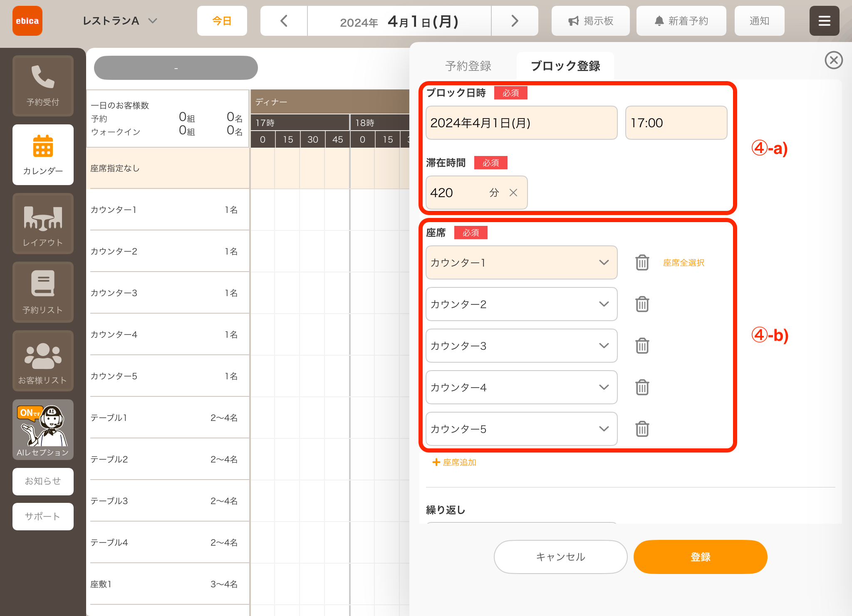The width and height of the screenshot is (852, 616).
Task: Click the header date 2024年4月1日(月)
Action: [x=399, y=21]
